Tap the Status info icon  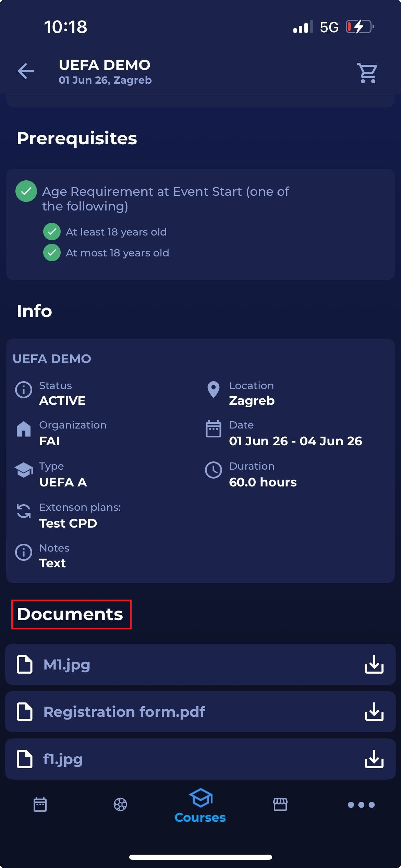(24, 390)
